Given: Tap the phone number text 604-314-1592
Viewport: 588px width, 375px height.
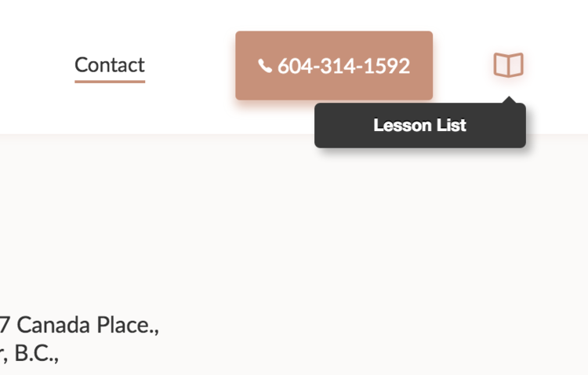Looking at the screenshot, I should point(343,66).
